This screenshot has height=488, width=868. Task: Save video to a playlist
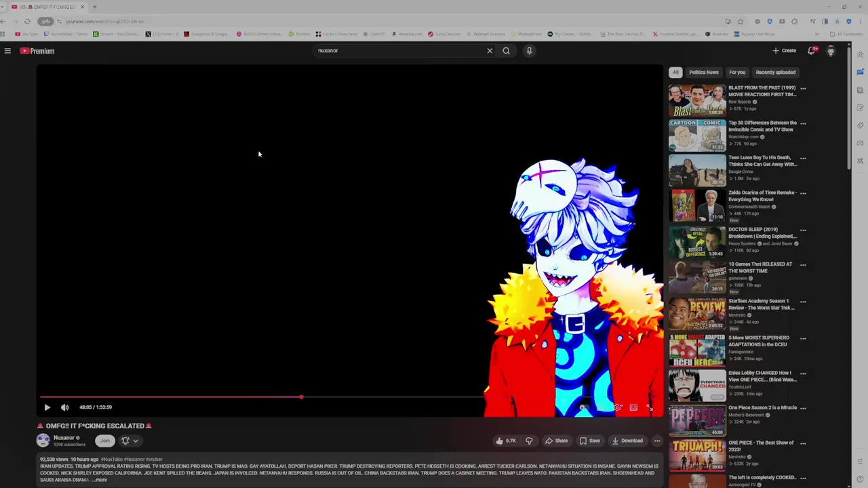click(x=589, y=441)
